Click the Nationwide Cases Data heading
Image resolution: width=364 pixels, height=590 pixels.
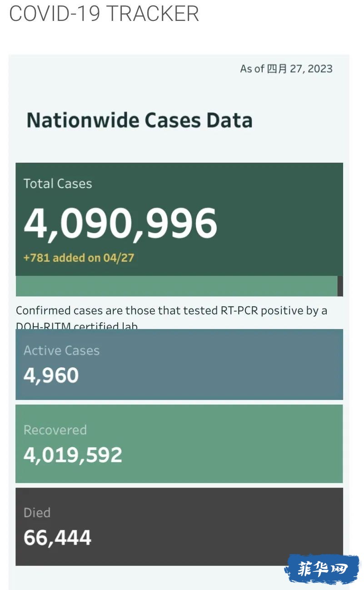pyautogui.click(x=140, y=120)
